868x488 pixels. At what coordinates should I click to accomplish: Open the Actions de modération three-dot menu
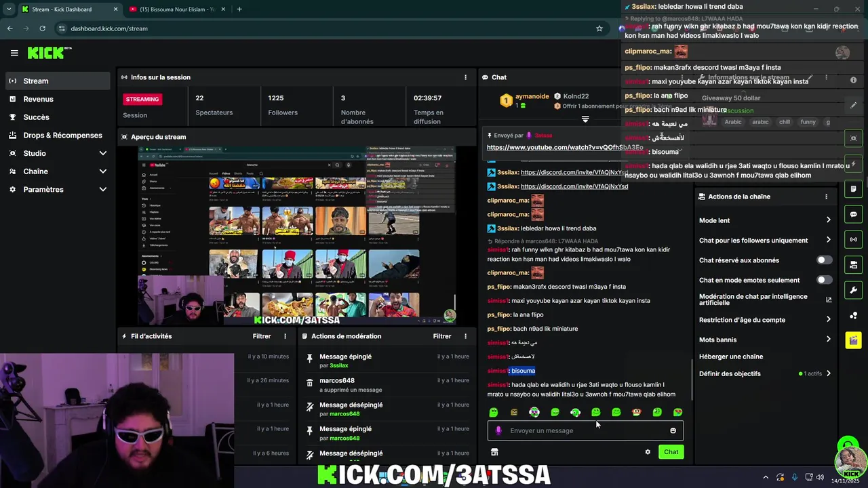465,336
